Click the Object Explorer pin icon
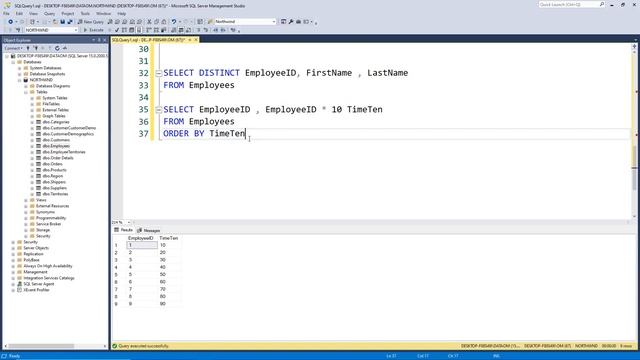Viewport: 640px width, 360px height. pos(99,40)
